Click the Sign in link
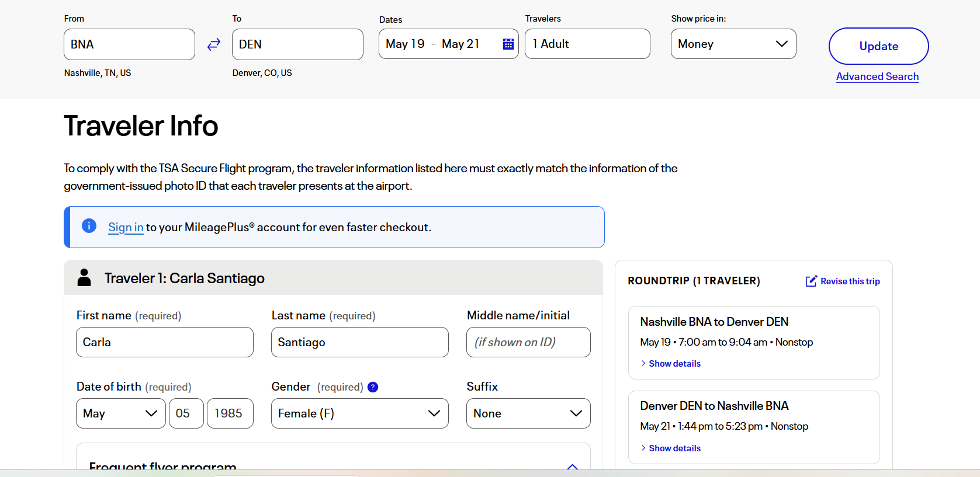 pyautogui.click(x=126, y=227)
